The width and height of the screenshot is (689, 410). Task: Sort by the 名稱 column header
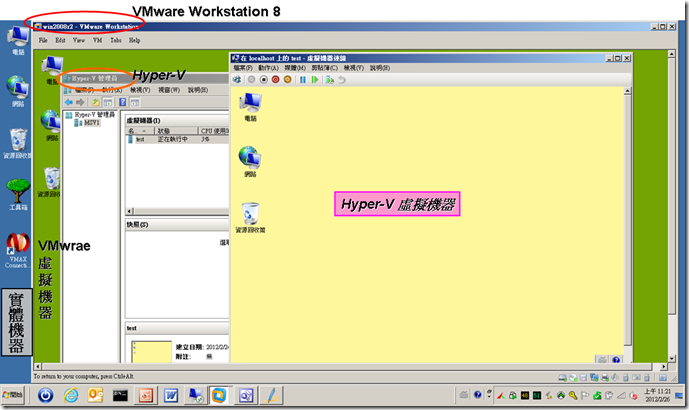coord(140,131)
